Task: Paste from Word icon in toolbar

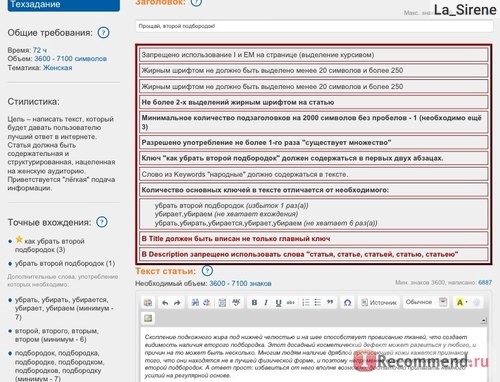Action: (148, 302)
